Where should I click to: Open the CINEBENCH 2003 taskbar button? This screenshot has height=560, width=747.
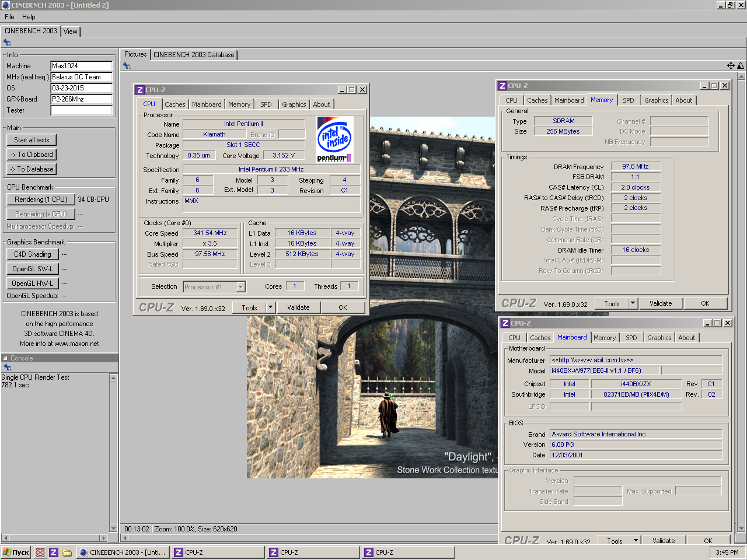(x=123, y=552)
